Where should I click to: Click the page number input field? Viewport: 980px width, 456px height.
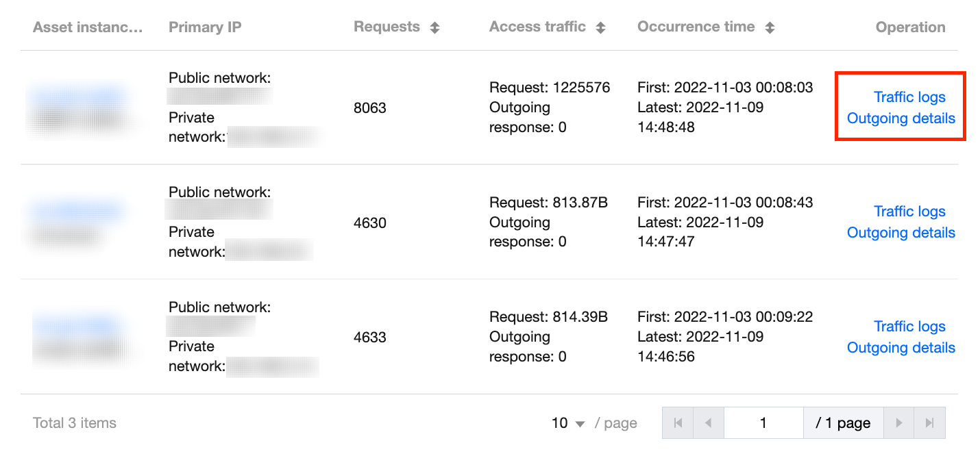(763, 423)
